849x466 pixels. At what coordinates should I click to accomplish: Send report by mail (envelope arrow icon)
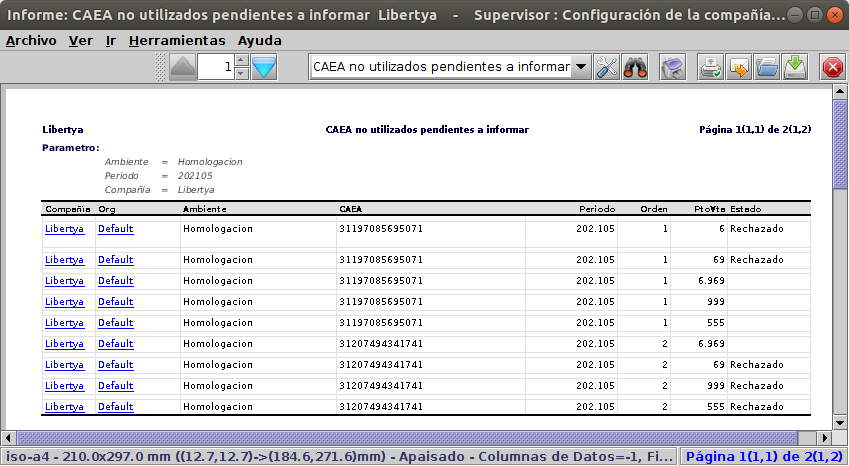(x=739, y=67)
